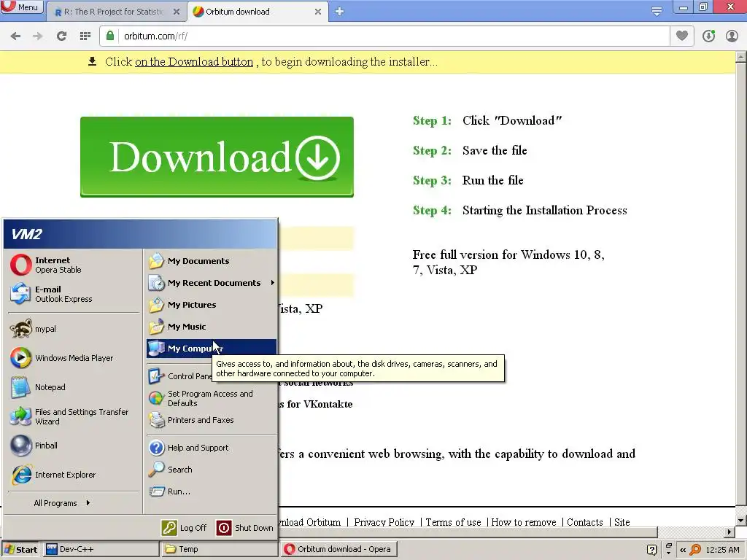The image size is (747, 560).
Task: Open a new tab with plus button
Action: [339, 12]
